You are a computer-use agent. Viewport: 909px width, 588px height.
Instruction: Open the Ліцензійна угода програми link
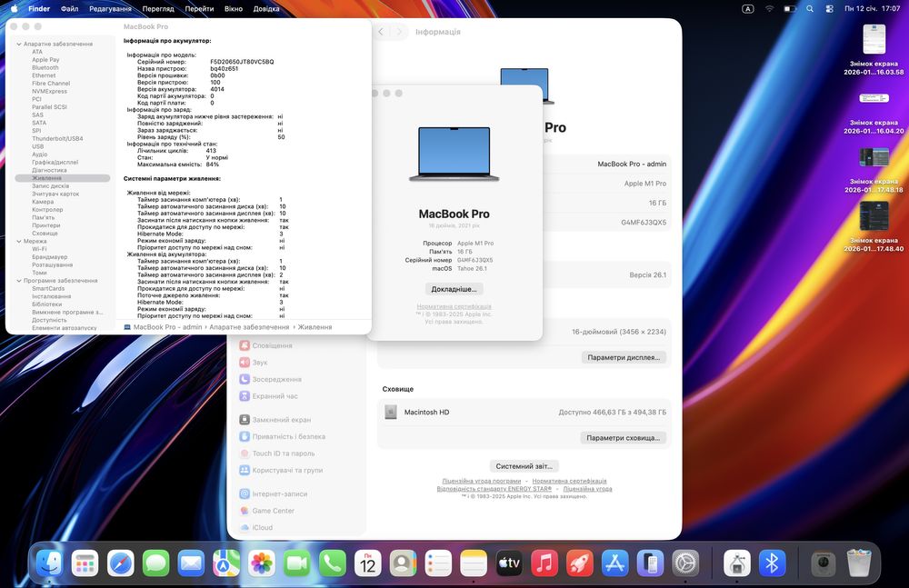481,481
